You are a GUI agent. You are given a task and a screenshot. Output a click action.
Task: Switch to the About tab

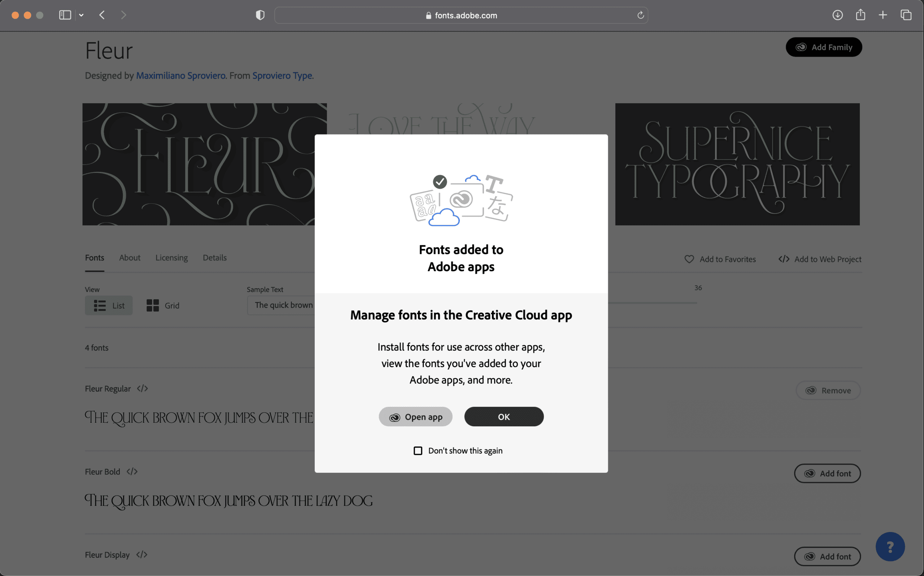(130, 258)
